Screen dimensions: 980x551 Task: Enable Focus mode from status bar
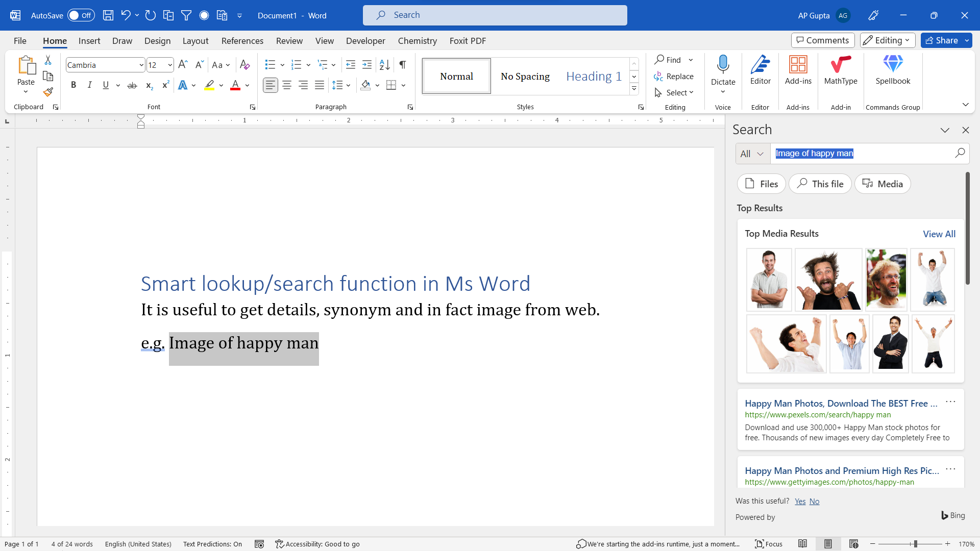(x=769, y=544)
